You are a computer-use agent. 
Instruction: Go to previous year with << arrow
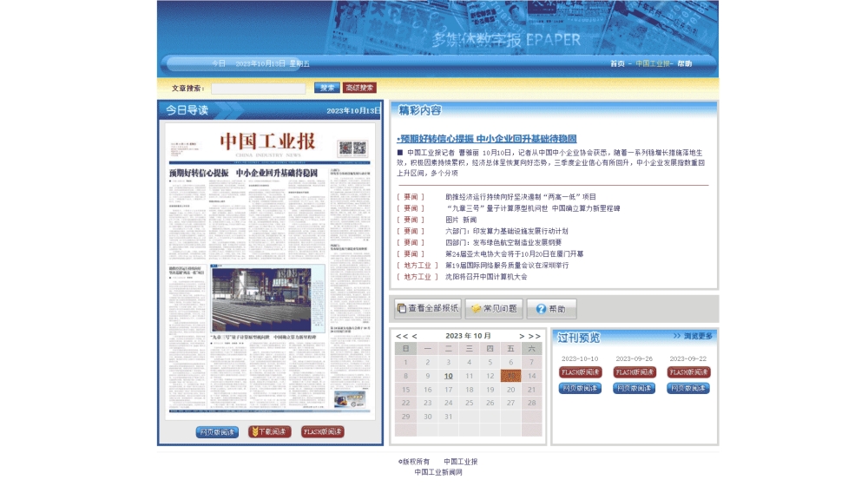pyautogui.click(x=401, y=337)
